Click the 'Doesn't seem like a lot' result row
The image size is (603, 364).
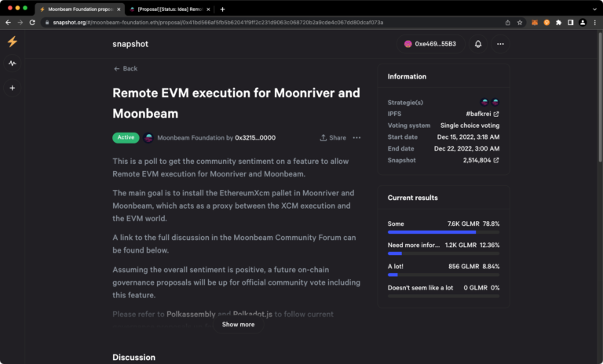coord(444,291)
